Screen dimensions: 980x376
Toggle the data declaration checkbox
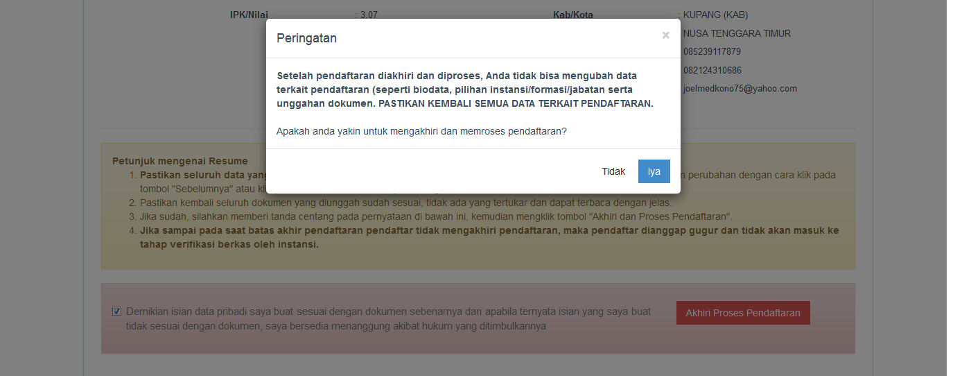pyautogui.click(x=116, y=311)
